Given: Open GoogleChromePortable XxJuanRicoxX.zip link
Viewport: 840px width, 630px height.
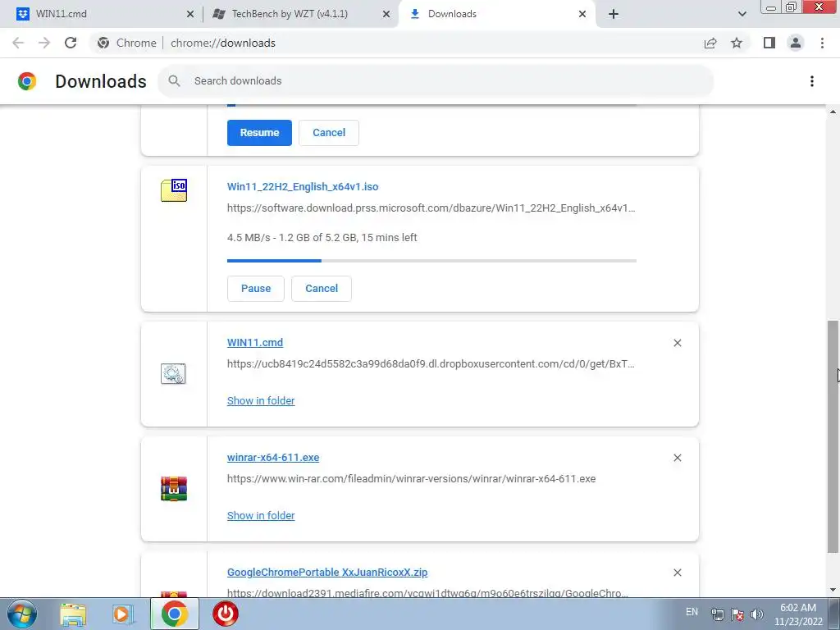Looking at the screenshot, I should [x=327, y=573].
